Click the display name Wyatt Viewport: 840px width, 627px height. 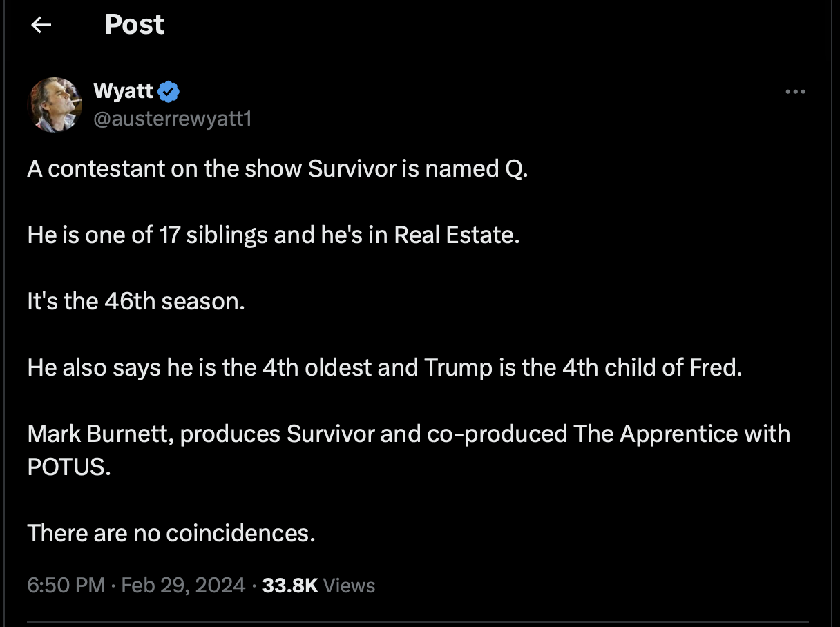pos(123,91)
